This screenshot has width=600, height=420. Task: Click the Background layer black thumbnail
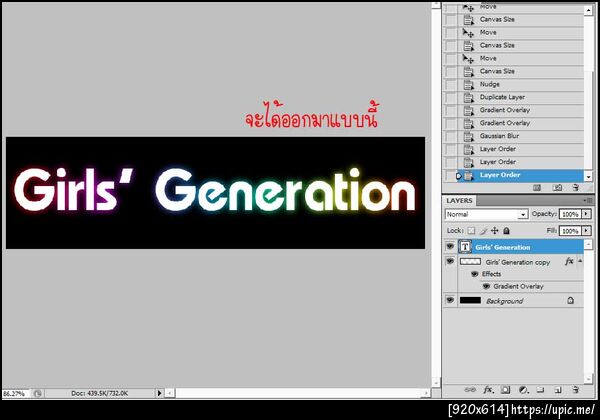tap(470, 300)
